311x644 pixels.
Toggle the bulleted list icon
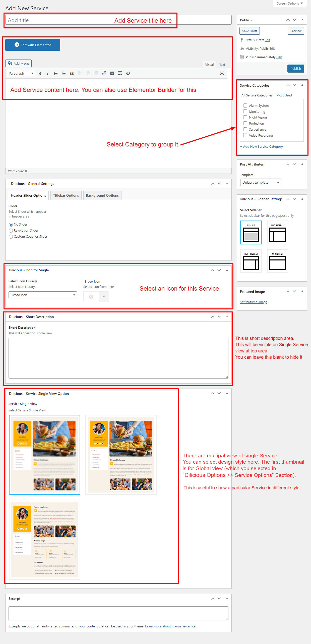[x=56, y=73]
